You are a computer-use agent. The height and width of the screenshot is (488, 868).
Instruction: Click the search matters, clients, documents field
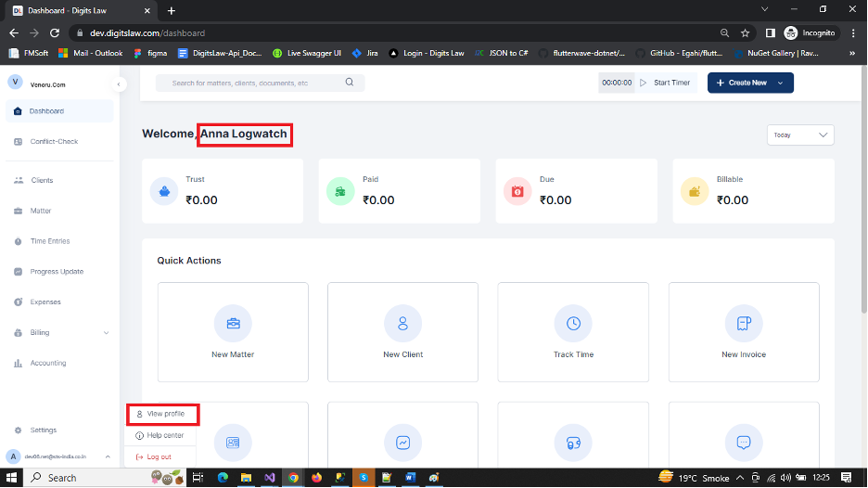click(x=250, y=83)
